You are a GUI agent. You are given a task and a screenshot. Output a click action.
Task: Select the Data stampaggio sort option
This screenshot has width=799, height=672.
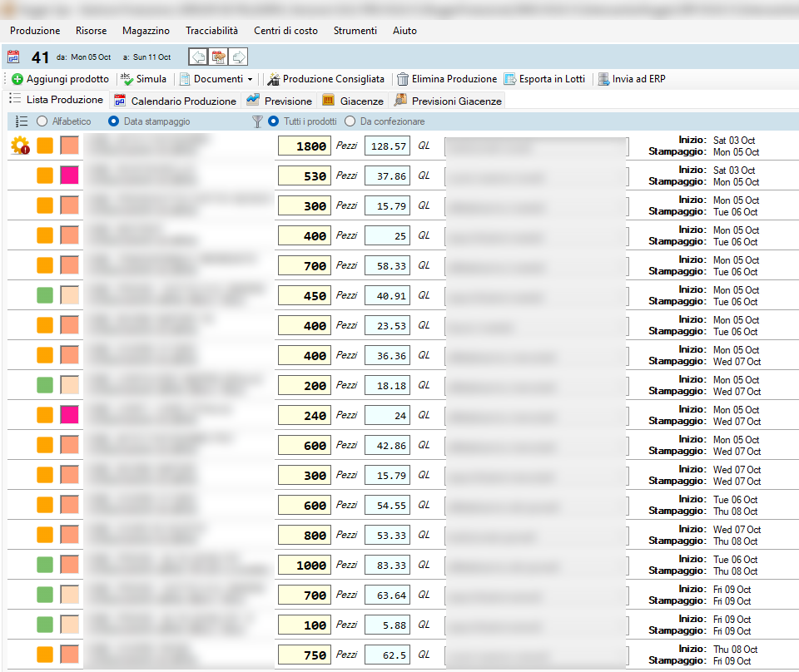coord(114,121)
